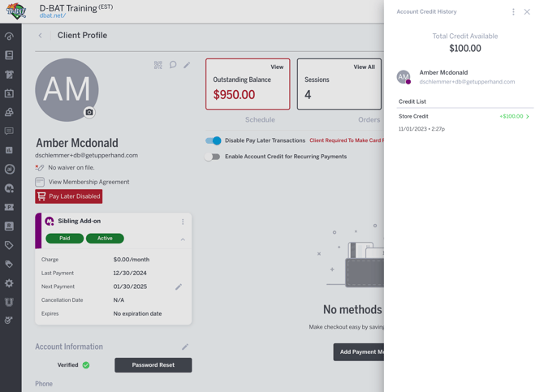
Task: Click the camera icon on avatar
Action: 89,112
